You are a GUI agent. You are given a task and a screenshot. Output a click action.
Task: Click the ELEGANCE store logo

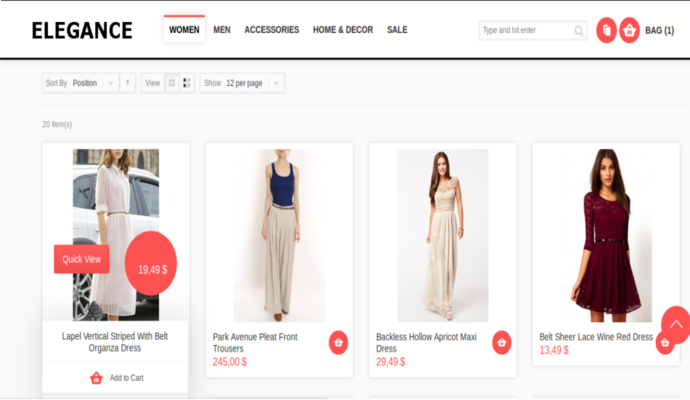click(x=82, y=31)
